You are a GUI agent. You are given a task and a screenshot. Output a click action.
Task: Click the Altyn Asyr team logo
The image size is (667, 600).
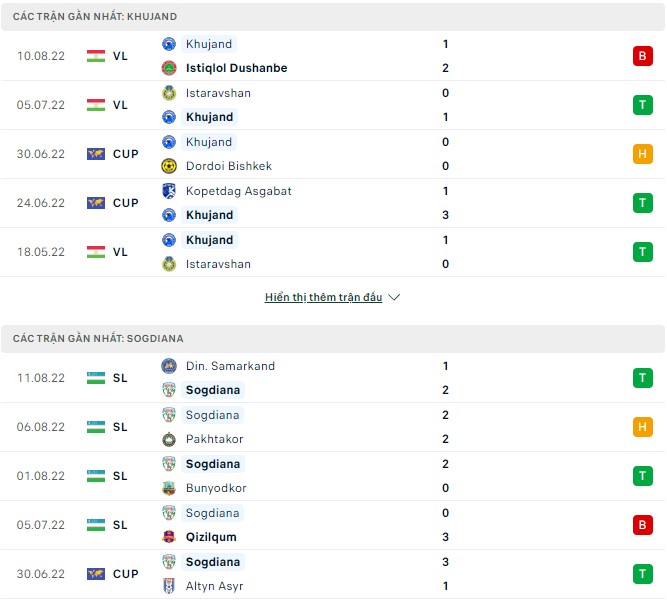tap(169, 586)
